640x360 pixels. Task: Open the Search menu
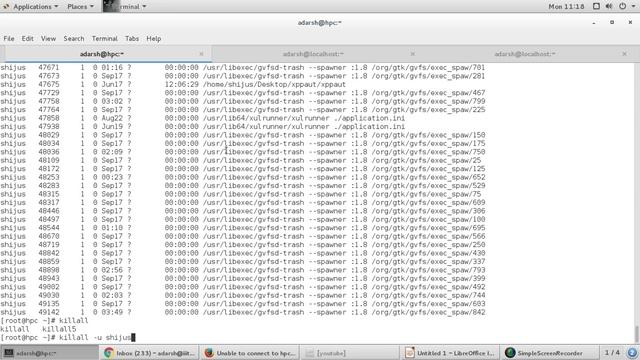click(x=73, y=38)
